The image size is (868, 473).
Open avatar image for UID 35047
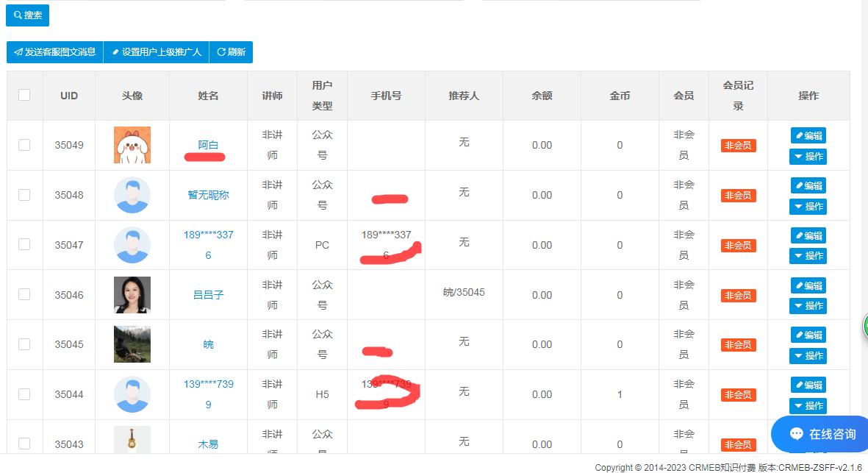click(132, 245)
